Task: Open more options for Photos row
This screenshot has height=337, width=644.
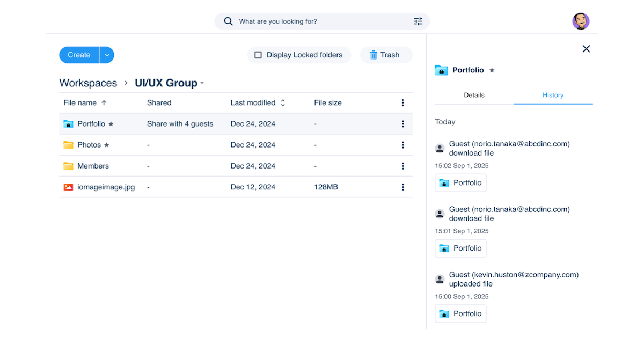Action: (402, 145)
